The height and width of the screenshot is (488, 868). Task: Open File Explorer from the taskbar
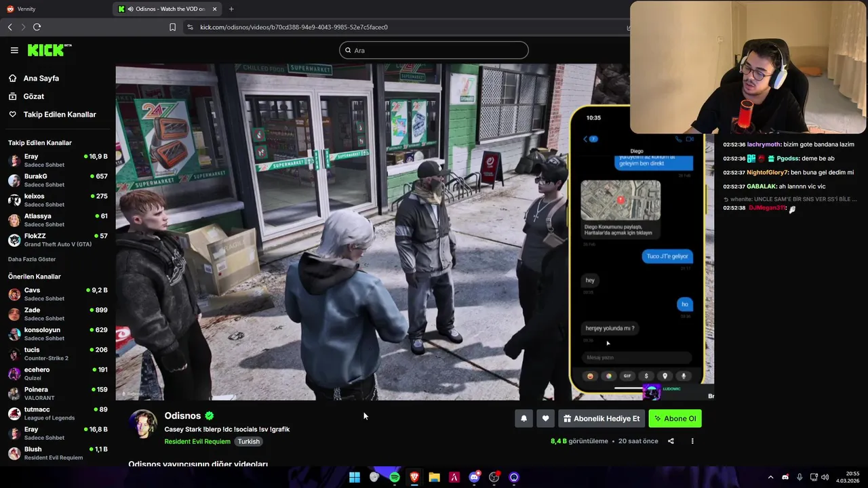[x=434, y=477]
